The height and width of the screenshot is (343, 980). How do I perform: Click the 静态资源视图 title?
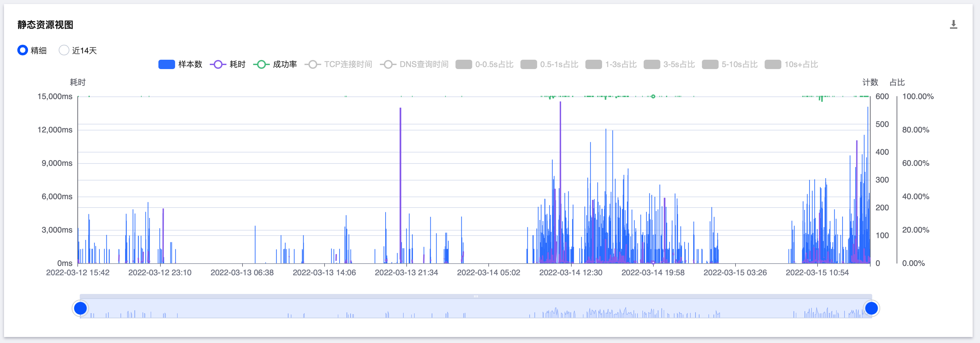(x=45, y=25)
